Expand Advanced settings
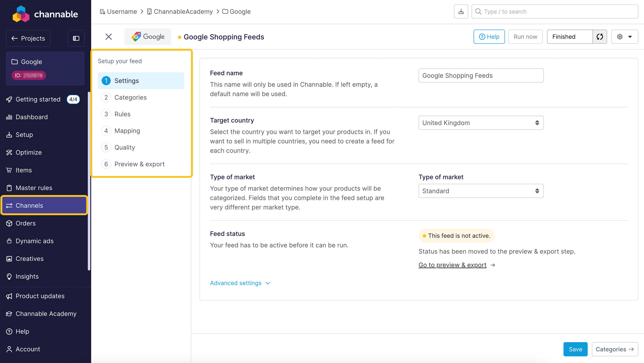The width and height of the screenshot is (644, 363). tap(240, 283)
